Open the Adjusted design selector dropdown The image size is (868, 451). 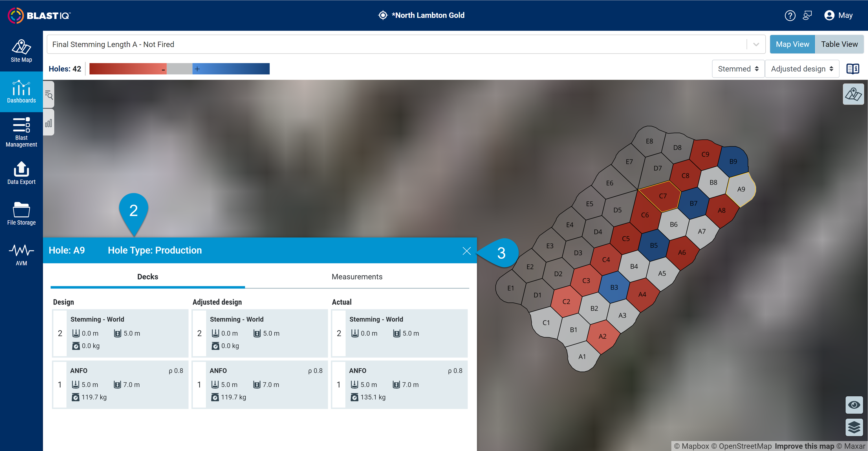click(x=802, y=69)
